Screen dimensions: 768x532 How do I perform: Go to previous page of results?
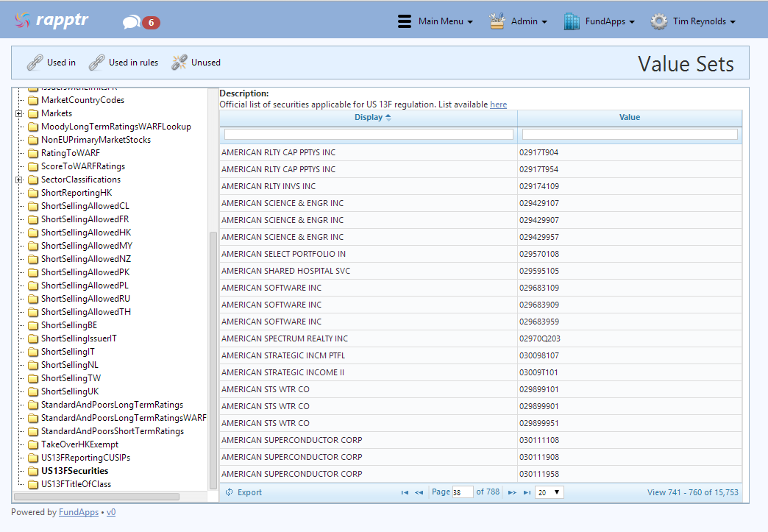[419, 492]
